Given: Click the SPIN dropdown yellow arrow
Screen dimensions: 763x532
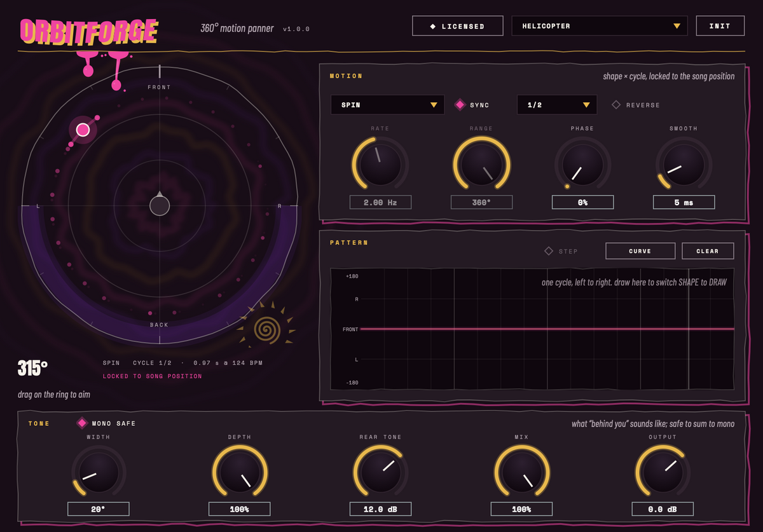Looking at the screenshot, I should tap(434, 105).
